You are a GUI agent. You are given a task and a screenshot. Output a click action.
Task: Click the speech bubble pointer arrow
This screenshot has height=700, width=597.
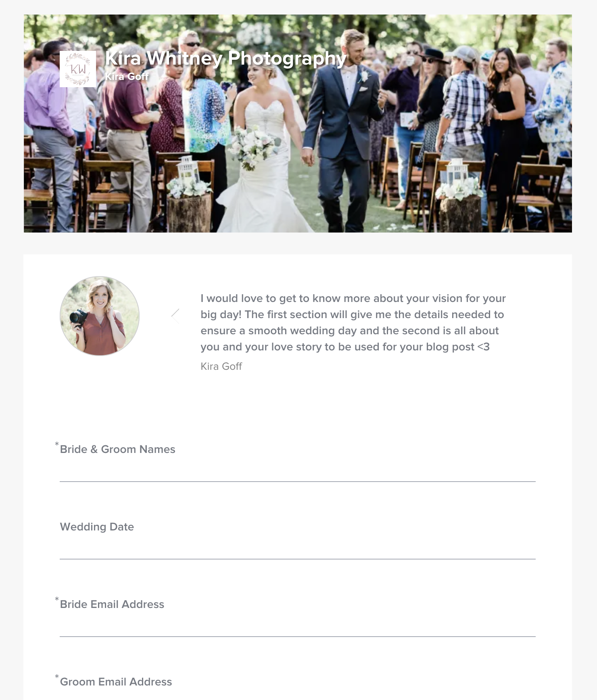point(175,316)
